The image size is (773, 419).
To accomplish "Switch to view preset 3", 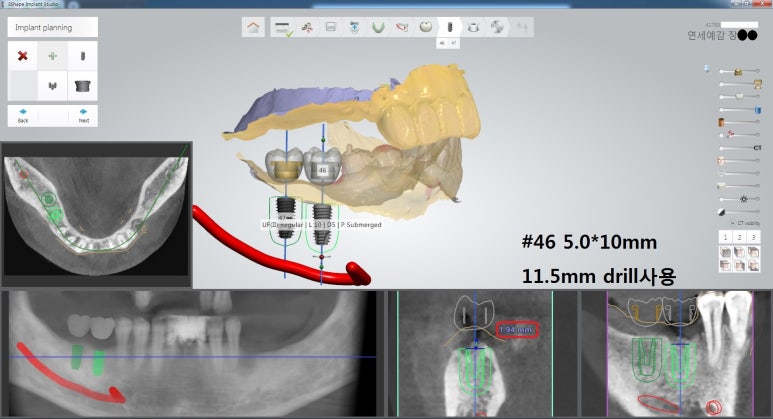I will [754, 237].
